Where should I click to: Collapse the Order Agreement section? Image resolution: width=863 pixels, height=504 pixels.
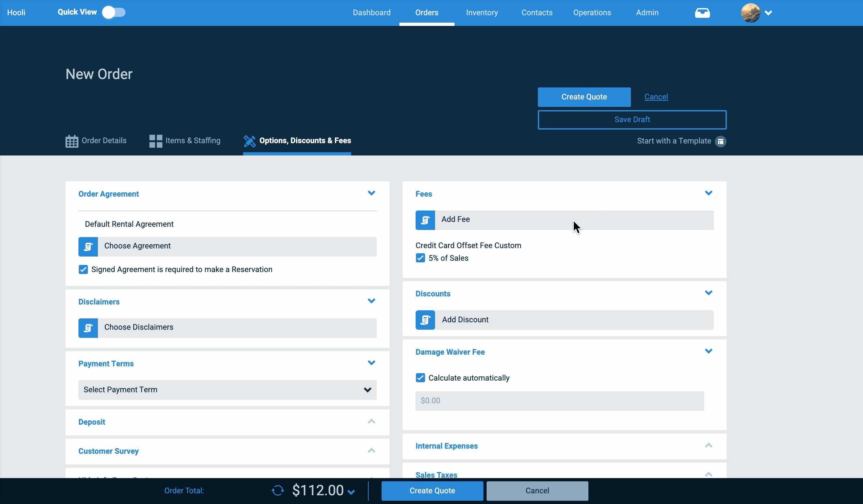372,193
